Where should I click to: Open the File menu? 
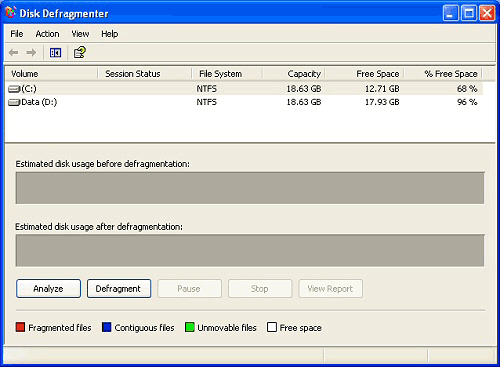[x=17, y=34]
